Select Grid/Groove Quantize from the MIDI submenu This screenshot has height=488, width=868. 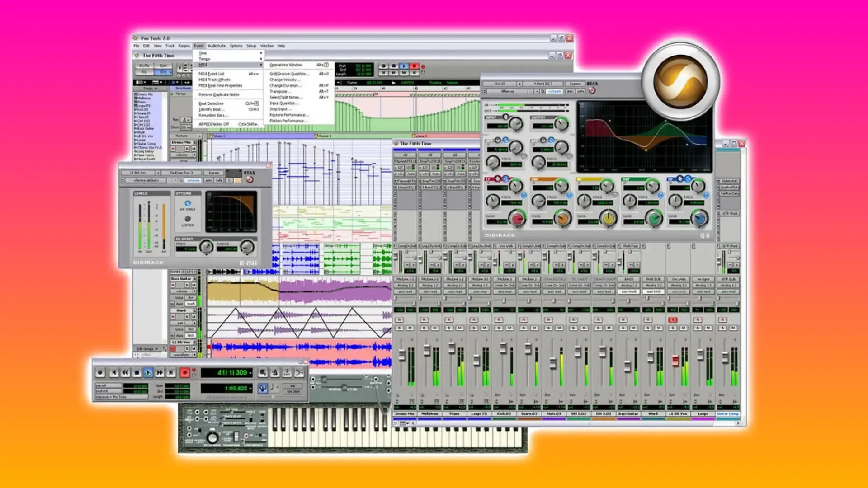tap(289, 73)
